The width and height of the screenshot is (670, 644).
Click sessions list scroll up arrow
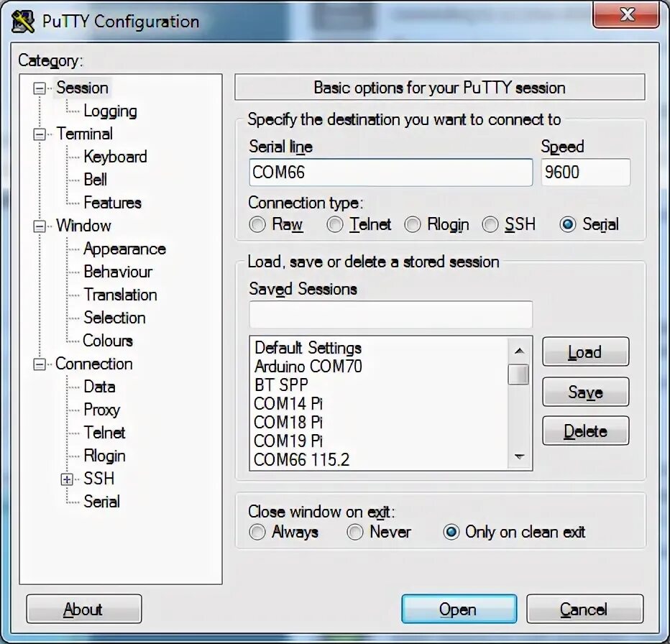tap(519, 351)
